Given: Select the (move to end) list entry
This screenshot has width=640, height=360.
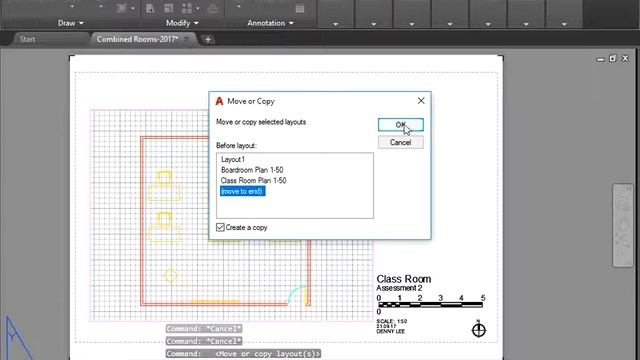Looking at the screenshot, I should coord(243,191).
